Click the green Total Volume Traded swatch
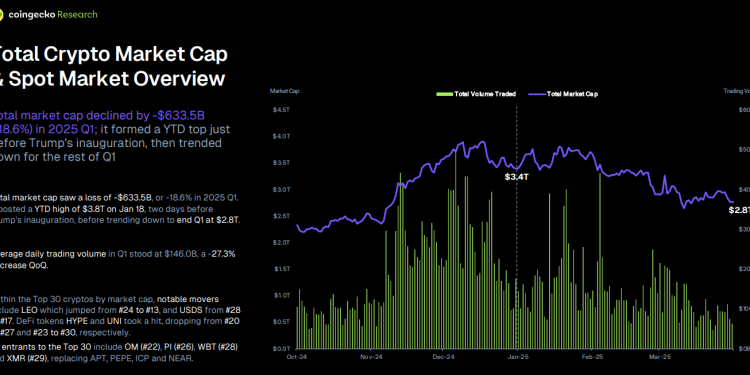Image resolution: width=750 pixels, height=375 pixels. (x=444, y=94)
